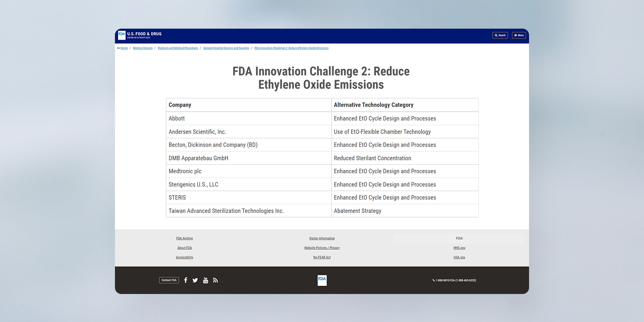Open General Hospital Devices and Supplies breadcrumb

tap(226, 48)
